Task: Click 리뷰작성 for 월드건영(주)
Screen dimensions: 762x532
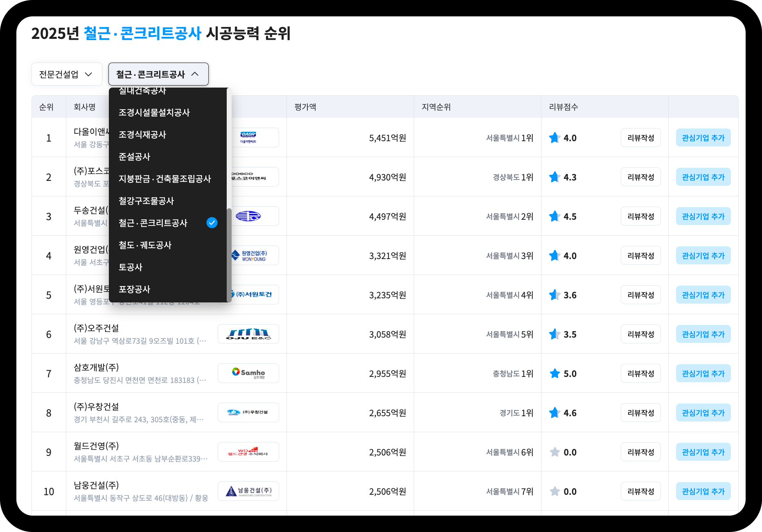Action: click(x=640, y=452)
